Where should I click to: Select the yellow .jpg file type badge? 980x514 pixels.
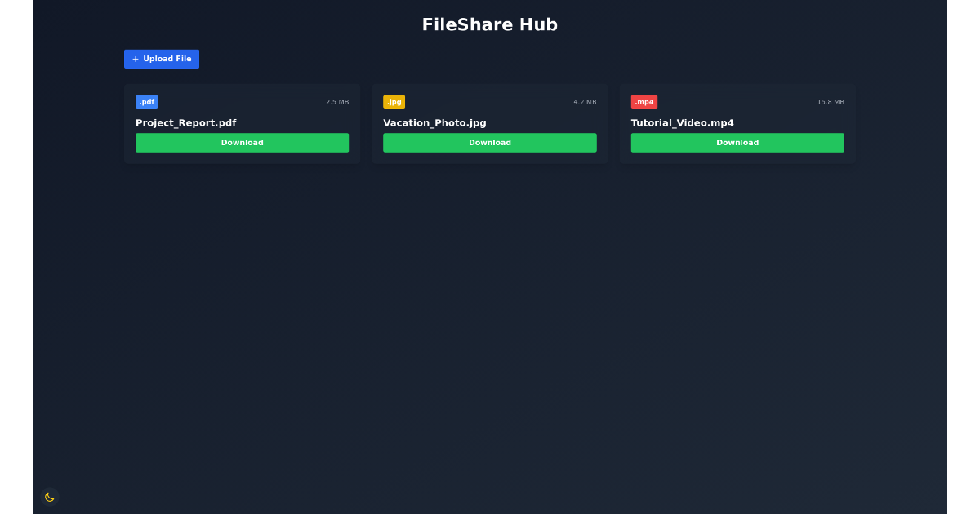(x=394, y=101)
